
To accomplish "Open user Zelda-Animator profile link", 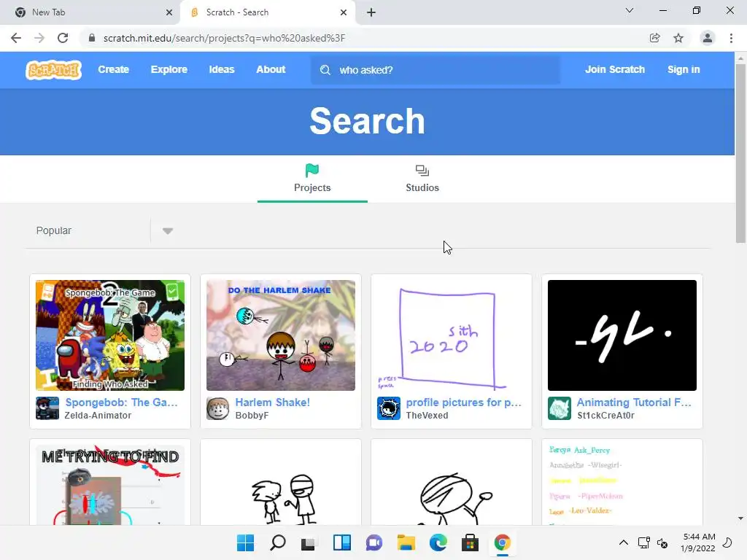I will (98, 415).
